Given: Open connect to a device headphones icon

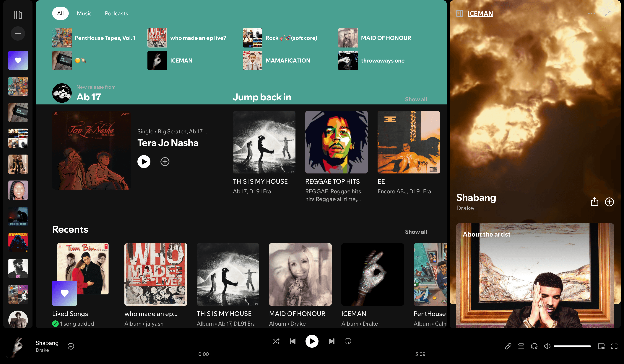Looking at the screenshot, I should coord(534,346).
